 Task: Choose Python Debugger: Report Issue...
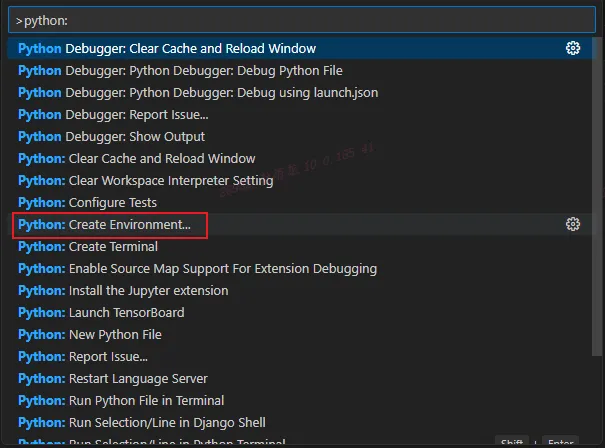coord(299,115)
